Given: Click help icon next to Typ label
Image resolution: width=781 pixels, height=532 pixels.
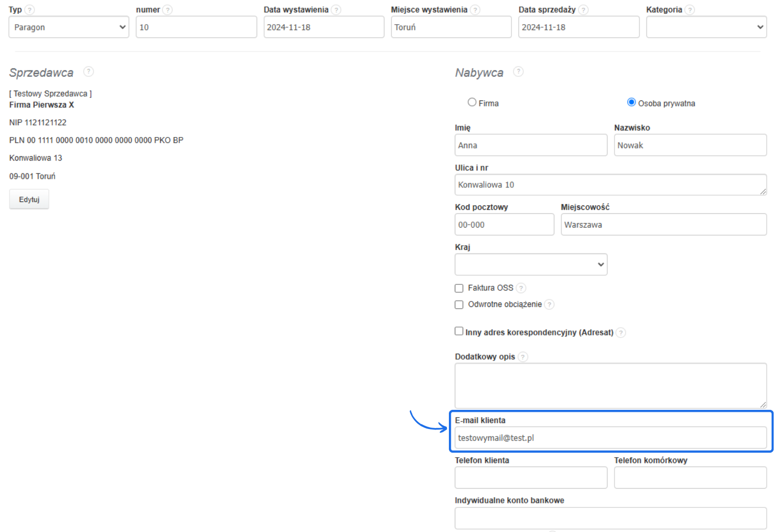Looking at the screenshot, I should click(x=30, y=10).
